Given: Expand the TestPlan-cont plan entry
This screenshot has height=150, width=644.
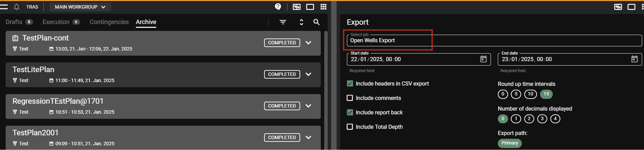Looking at the screenshot, I should [x=308, y=43].
